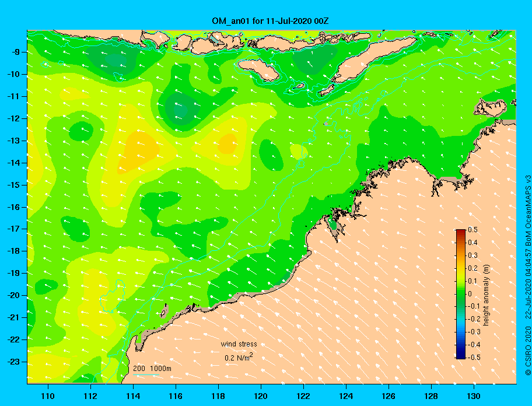
Task: Click latitude label -10 on y-axis
Action: click(x=14, y=74)
